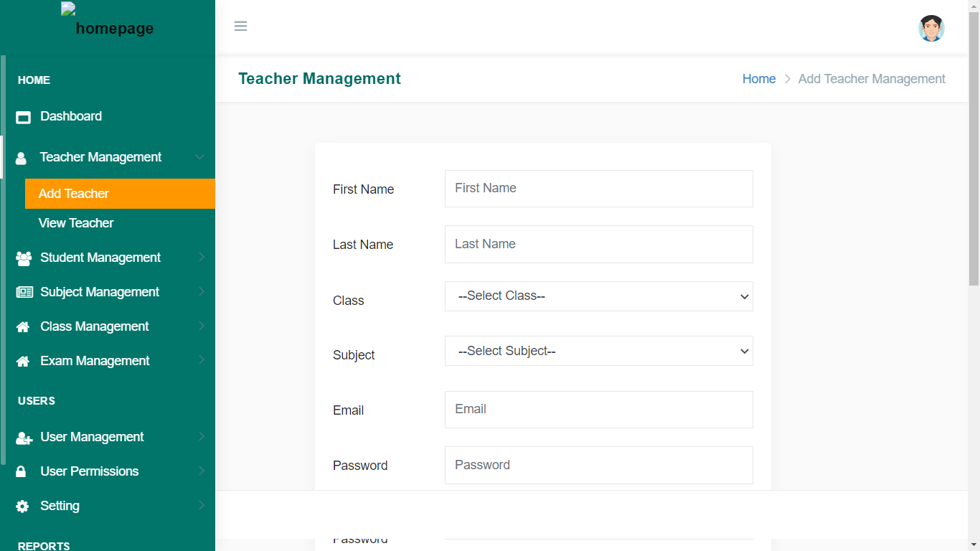
Task: Open the Select Subject dropdown
Action: coord(598,351)
